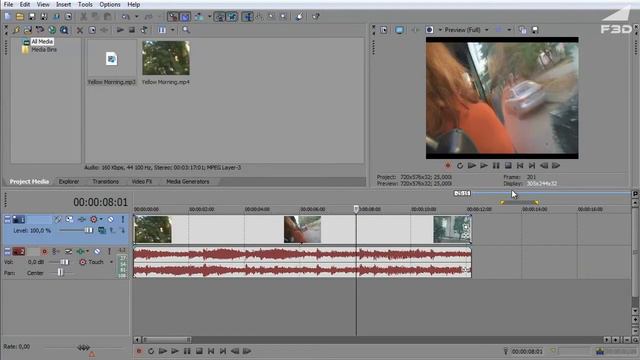Create a new project from the toolbar
The height and width of the screenshot is (360, 640).
pos(8,17)
